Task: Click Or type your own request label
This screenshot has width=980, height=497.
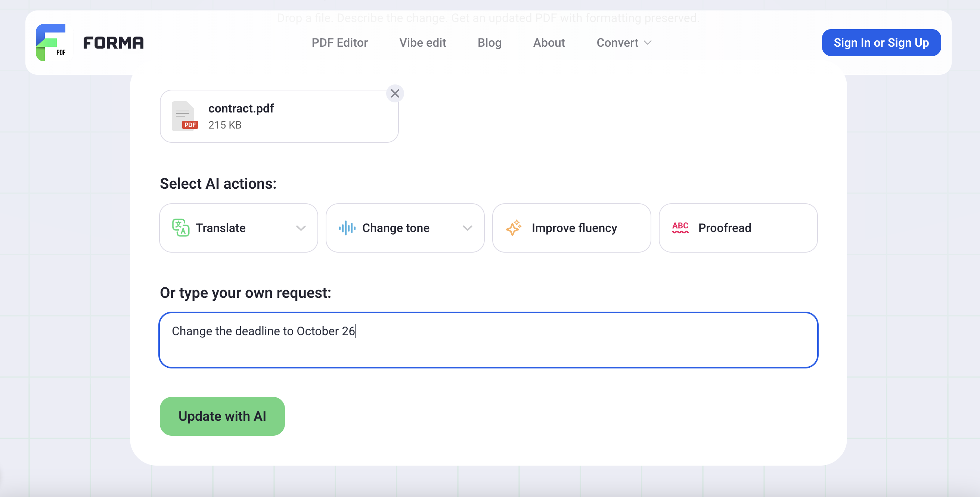Action: pyautogui.click(x=245, y=293)
